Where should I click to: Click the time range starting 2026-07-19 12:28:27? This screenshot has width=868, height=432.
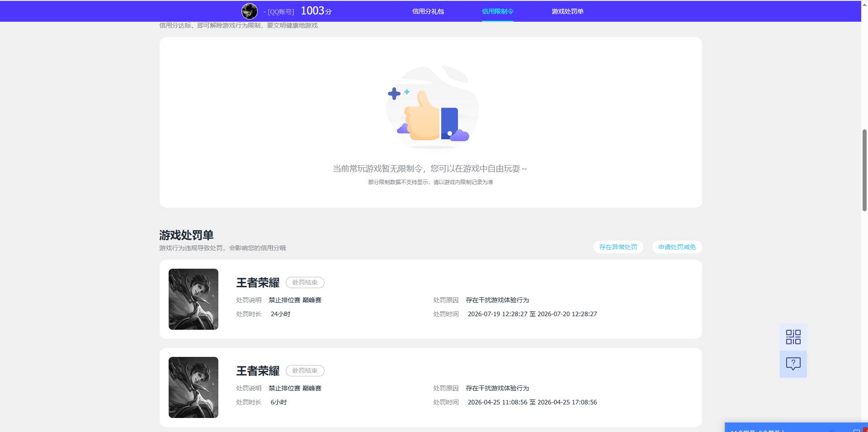pyautogui.click(x=532, y=314)
